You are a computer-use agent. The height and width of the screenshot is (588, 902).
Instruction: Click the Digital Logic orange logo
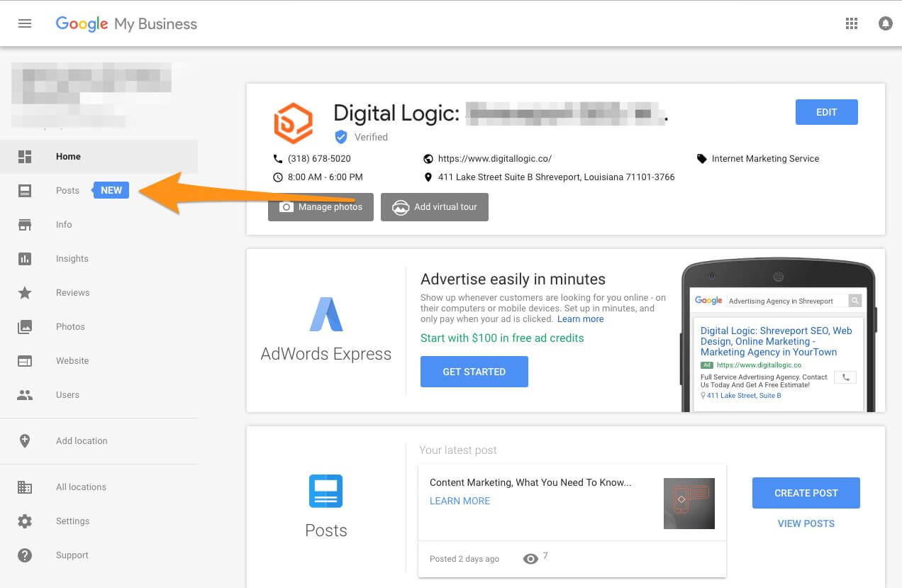(293, 123)
